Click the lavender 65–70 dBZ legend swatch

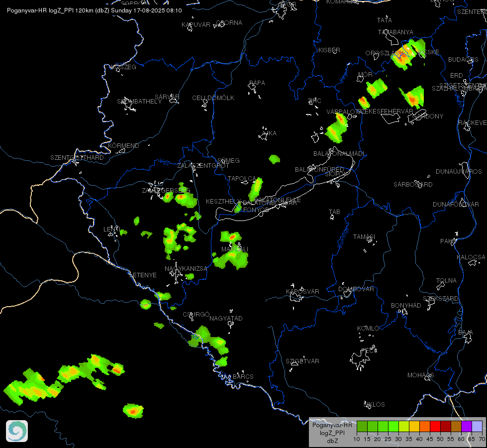click(477, 426)
